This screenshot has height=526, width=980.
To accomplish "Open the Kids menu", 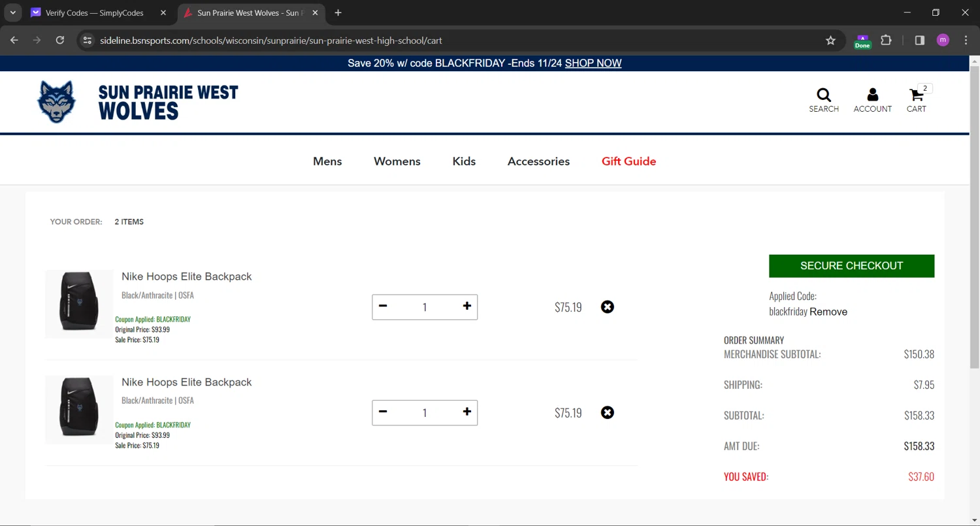I will coord(464,161).
